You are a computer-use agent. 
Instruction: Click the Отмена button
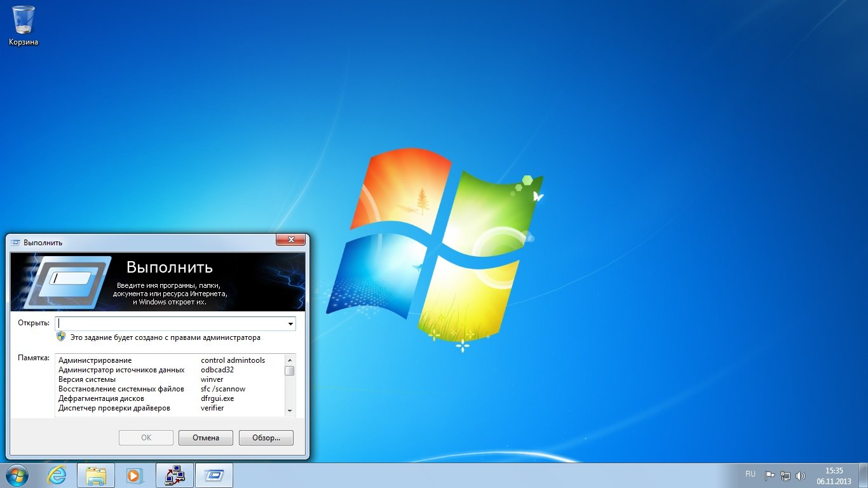pos(205,438)
